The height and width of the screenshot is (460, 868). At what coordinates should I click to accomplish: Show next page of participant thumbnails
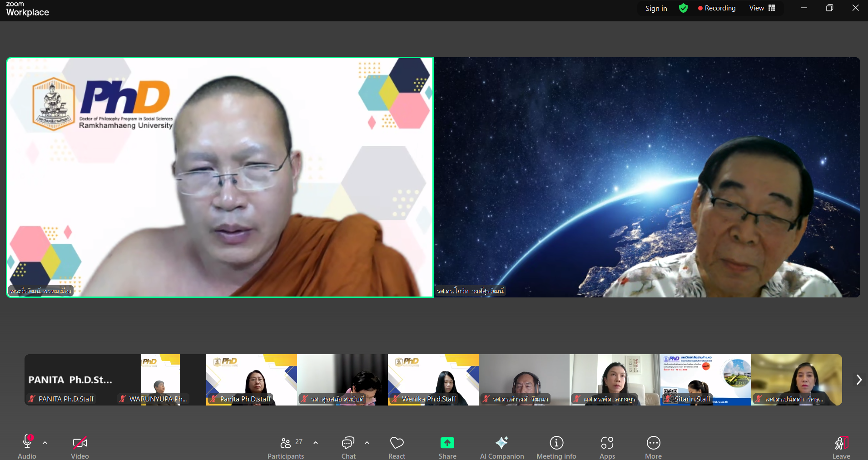pos(858,380)
